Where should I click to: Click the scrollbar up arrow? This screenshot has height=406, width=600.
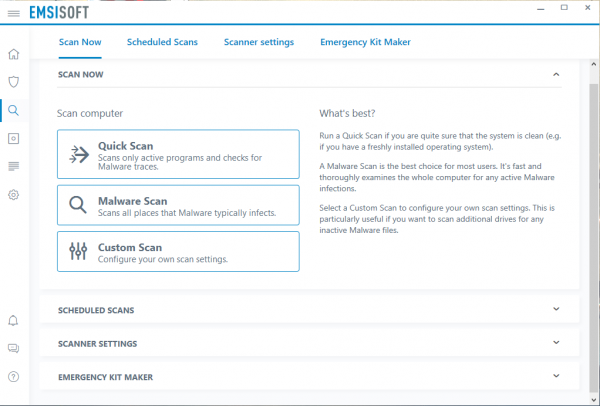[x=593, y=64]
